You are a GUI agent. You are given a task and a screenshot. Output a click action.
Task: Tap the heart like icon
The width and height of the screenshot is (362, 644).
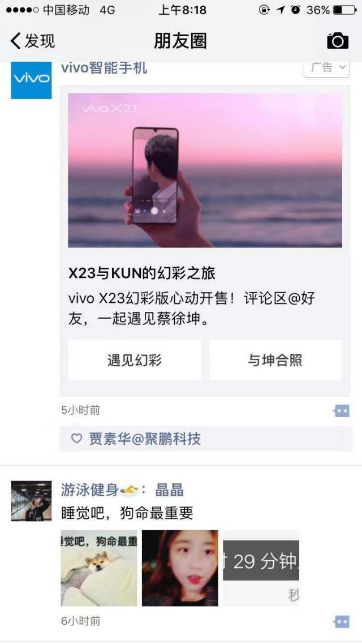point(77,439)
